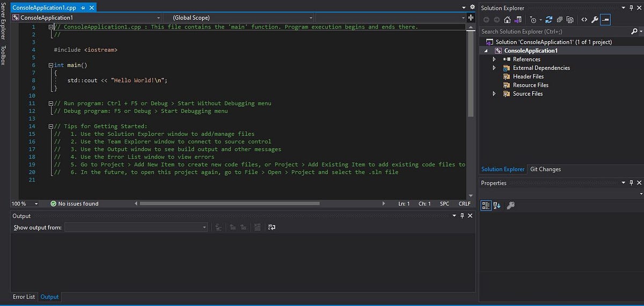The width and height of the screenshot is (644, 306).
Task: Switch to the Error List tab
Action: coord(24,297)
